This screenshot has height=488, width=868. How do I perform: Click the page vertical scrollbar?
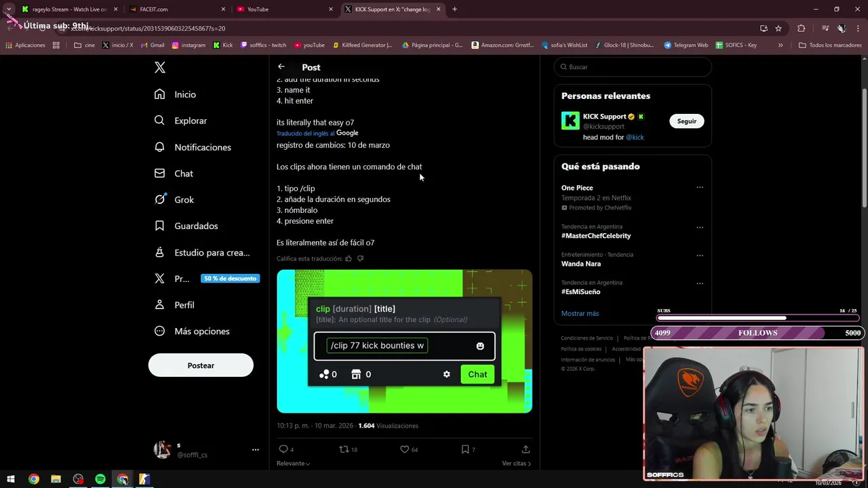864,149
